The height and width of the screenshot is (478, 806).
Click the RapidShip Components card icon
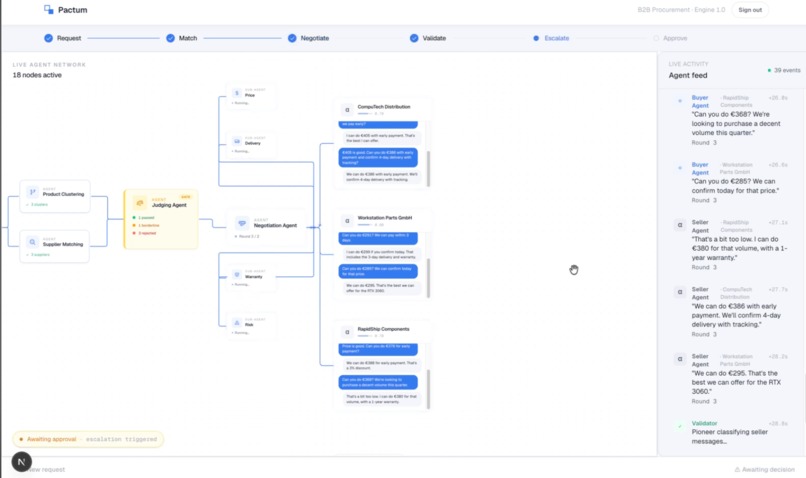347,332
